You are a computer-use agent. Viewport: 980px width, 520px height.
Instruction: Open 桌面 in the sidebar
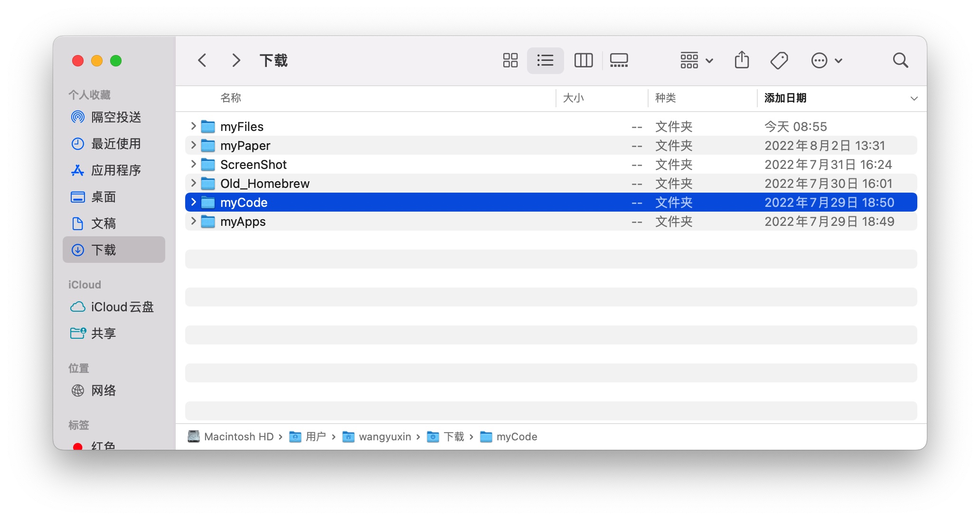click(114, 197)
